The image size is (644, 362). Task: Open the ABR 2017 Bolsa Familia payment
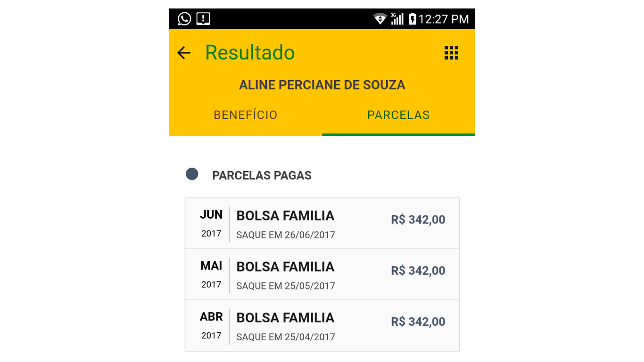(x=322, y=326)
